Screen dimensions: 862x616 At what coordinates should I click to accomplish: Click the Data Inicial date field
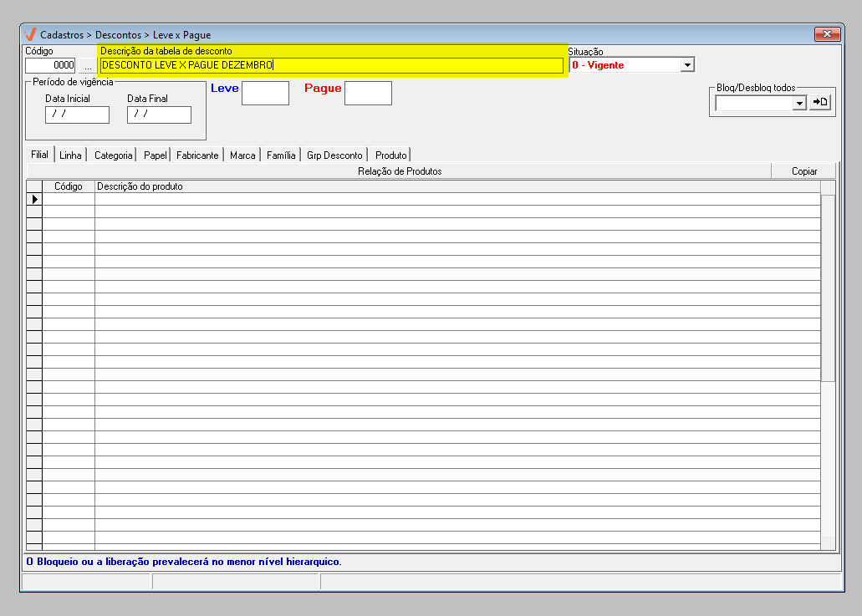click(77, 115)
